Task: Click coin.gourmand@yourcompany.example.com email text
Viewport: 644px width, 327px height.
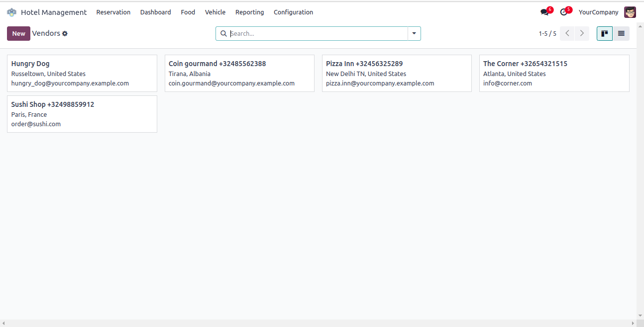Action: tap(231, 83)
